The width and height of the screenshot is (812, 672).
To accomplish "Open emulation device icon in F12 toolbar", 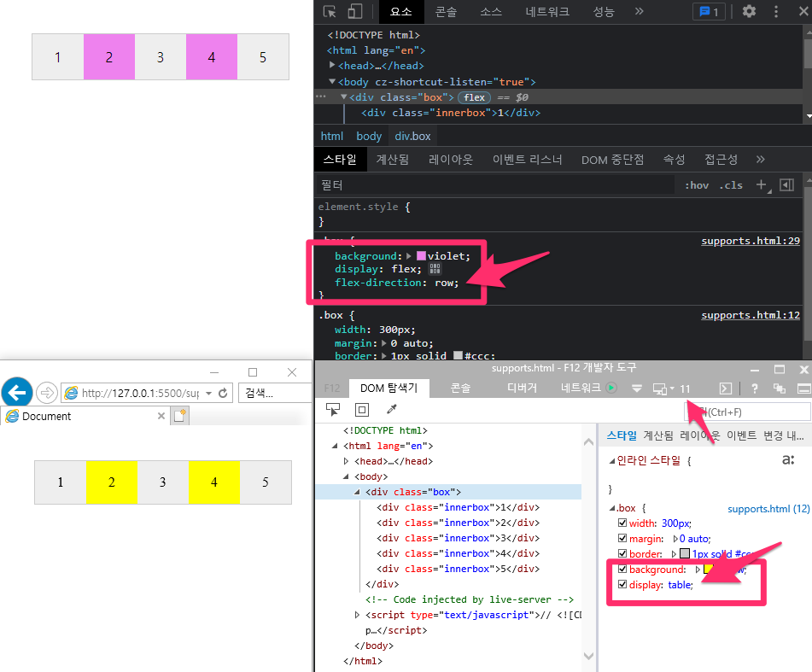I will click(660, 389).
